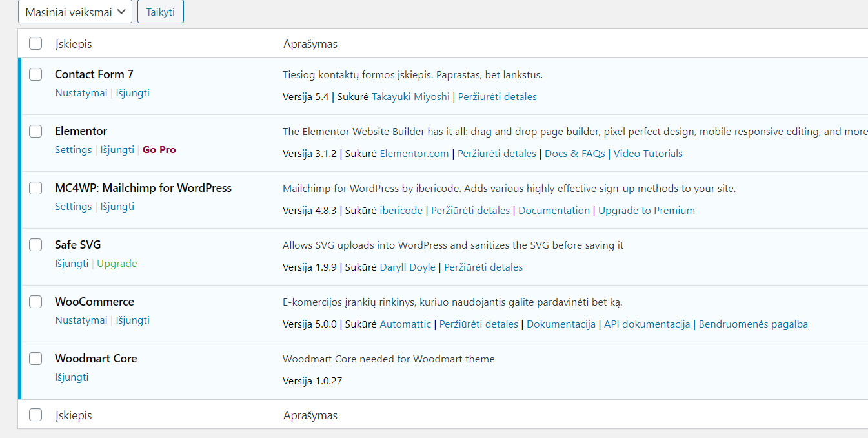
Task: Tick the select-all checkbox in the top header
Action: (x=35, y=44)
